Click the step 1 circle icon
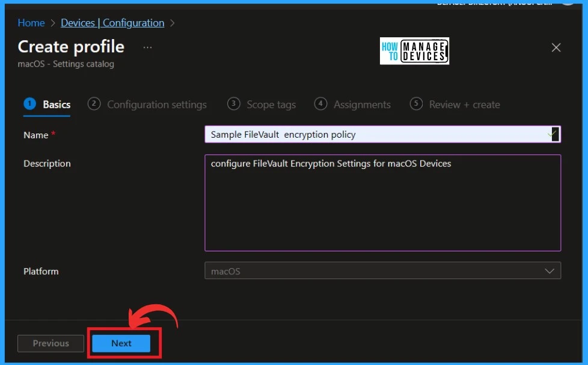Screen dimensions: 588x365 (x=29, y=103)
